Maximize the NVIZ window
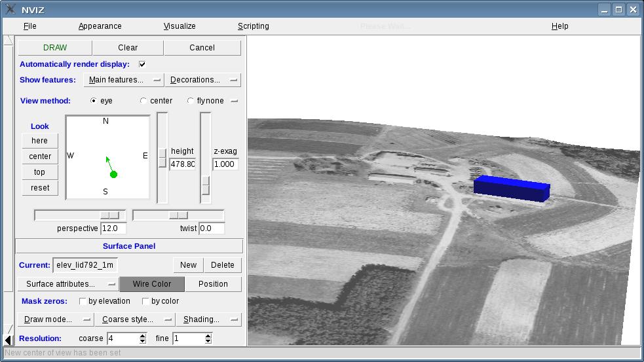 (618, 9)
